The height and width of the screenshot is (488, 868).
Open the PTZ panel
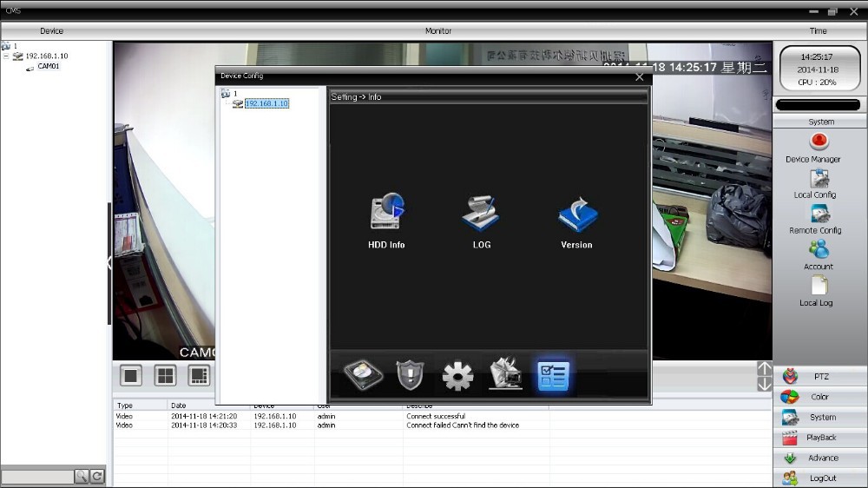pos(820,377)
